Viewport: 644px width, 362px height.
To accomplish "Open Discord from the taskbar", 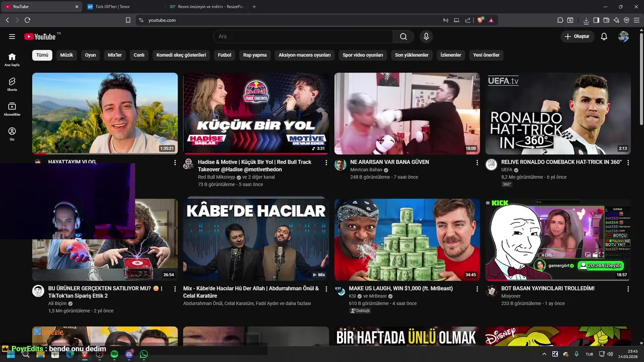I will tap(129, 354).
